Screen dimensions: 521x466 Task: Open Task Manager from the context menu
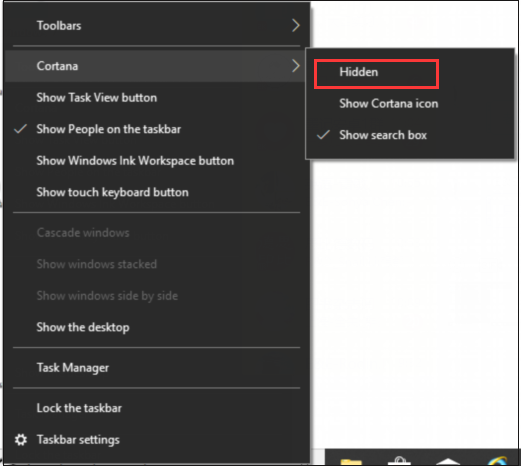pos(157,368)
